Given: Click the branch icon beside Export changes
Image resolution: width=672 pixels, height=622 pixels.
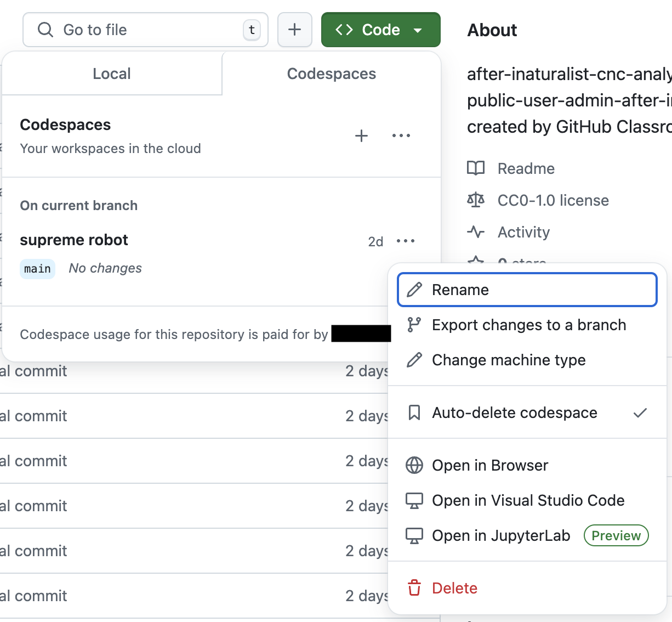Looking at the screenshot, I should pyautogui.click(x=414, y=325).
